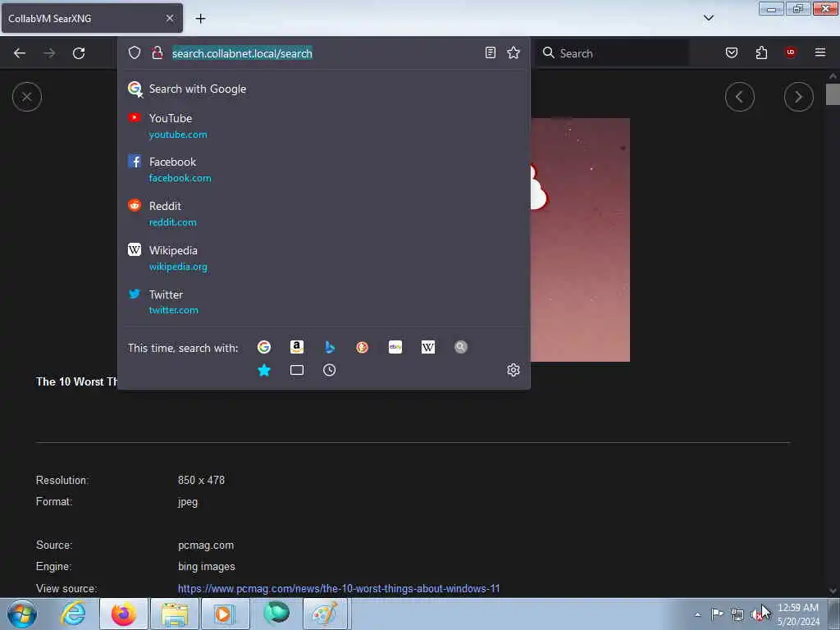Show hidden tray icons arrow

(697, 614)
